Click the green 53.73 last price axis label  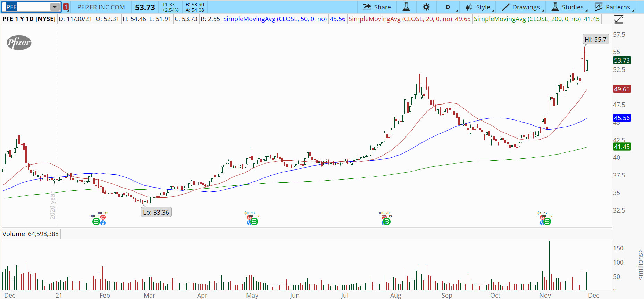tap(622, 60)
